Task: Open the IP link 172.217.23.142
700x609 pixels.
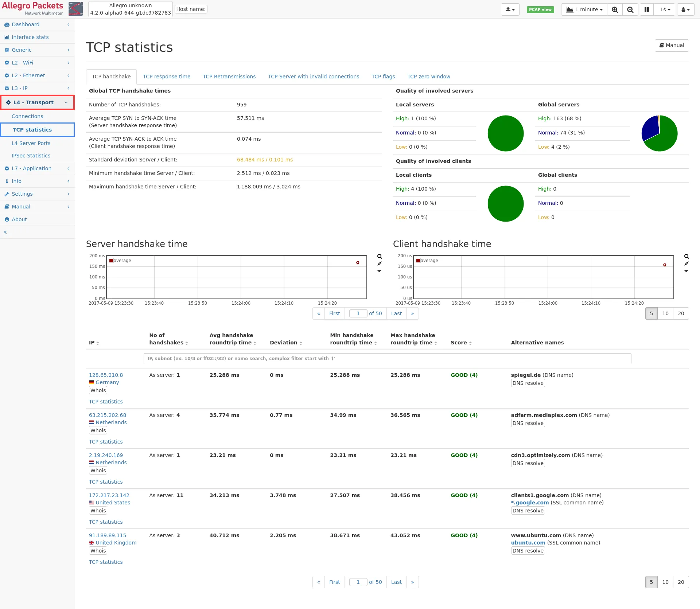Action: pos(109,495)
